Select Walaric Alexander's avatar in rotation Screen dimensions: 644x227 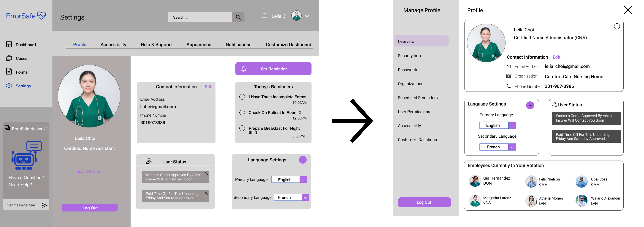(582, 201)
